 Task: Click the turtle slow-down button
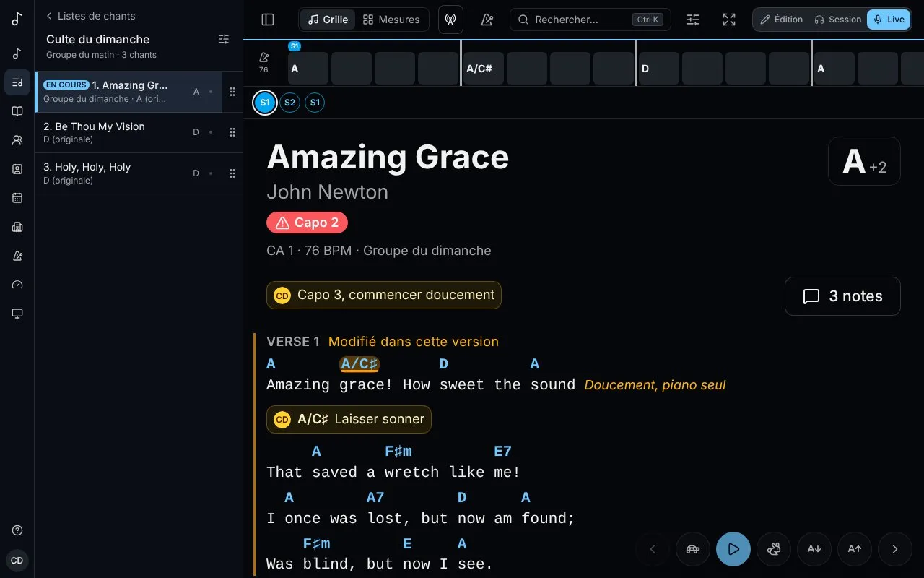click(693, 549)
